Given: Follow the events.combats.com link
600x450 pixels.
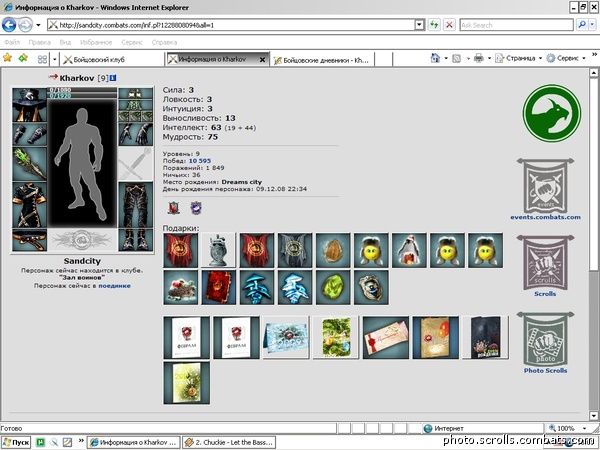Looking at the screenshot, I should (545, 217).
